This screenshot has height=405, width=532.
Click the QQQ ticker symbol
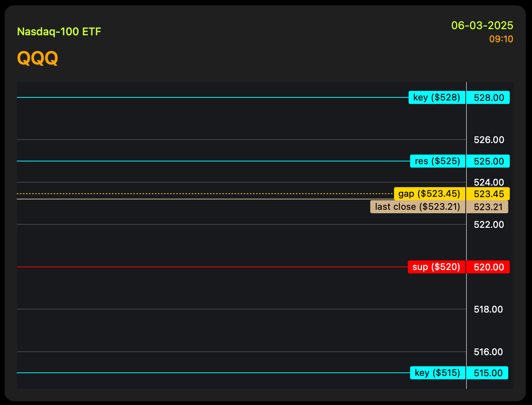(38, 59)
